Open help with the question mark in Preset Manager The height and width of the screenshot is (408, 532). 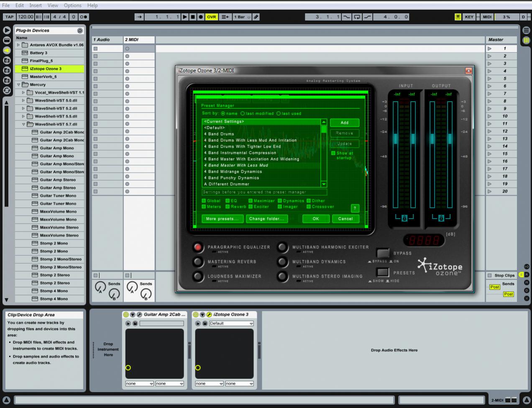355,208
